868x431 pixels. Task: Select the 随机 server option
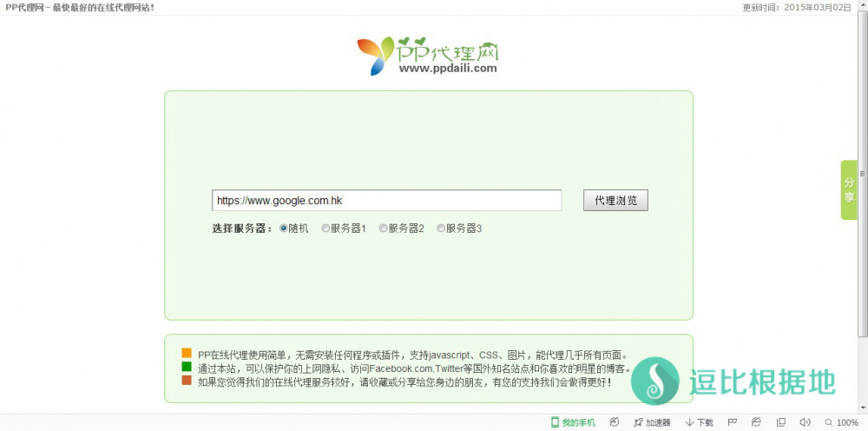(x=284, y=229)
